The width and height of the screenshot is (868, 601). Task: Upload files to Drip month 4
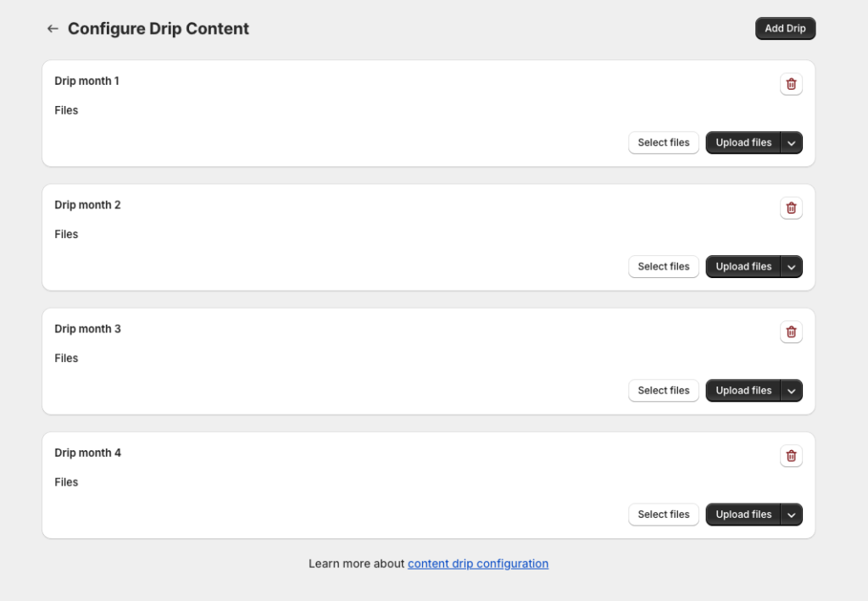pos(743,514)
